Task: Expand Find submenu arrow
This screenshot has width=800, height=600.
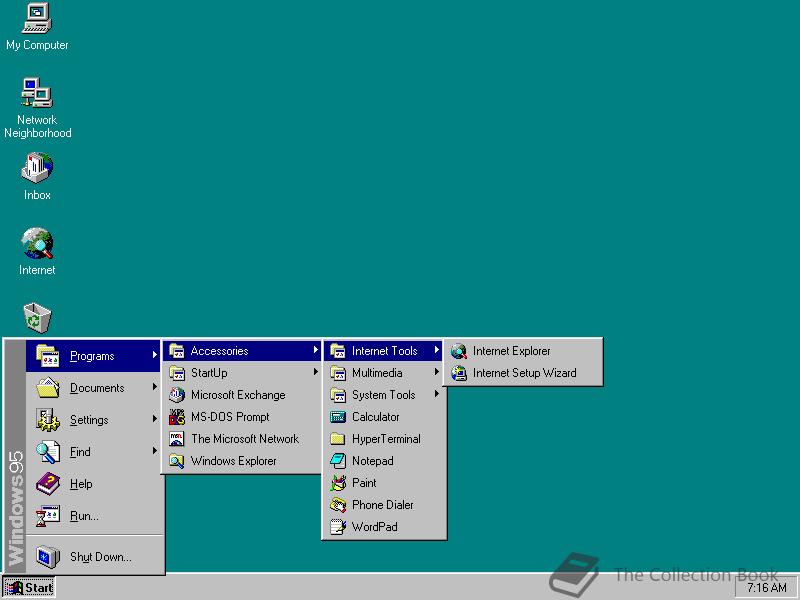Action: pyautogui.click(x=154, y=451)
